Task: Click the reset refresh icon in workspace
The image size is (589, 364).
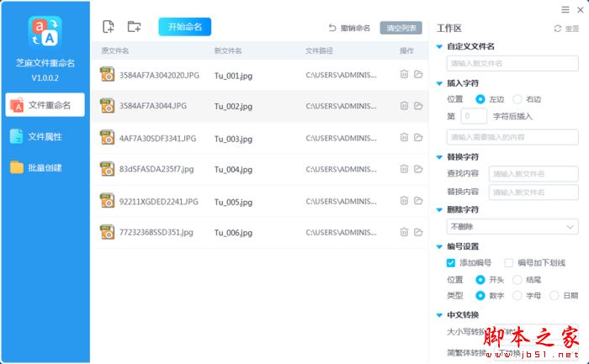Action: pos(557,29)
